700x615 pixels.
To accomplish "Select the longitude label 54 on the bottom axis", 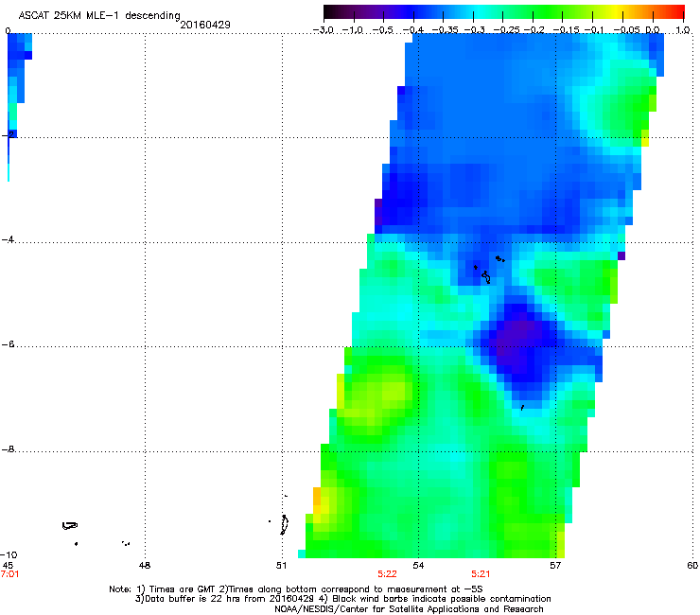I will (x=418, y=566).
